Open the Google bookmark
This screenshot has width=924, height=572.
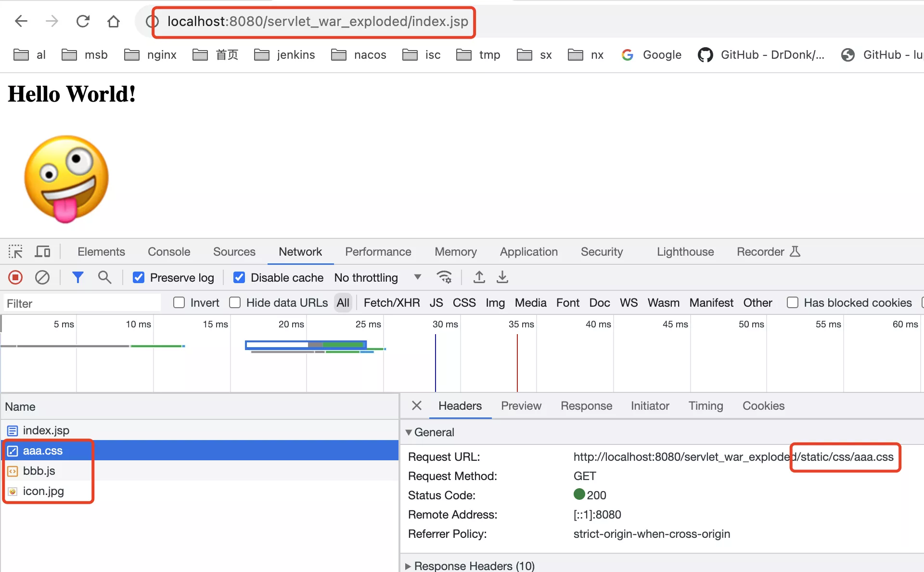[x=652, y=55]
